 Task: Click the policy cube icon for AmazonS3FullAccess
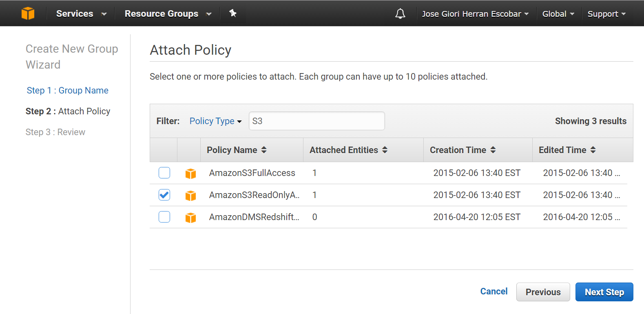[190, 174]
